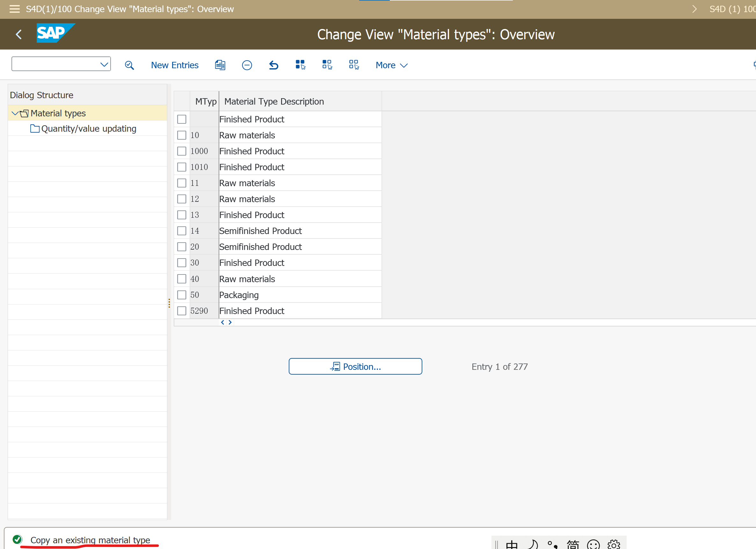
Task: Click the Material Type Description column header
Action: pyautogui.click(x=300, y=101)
